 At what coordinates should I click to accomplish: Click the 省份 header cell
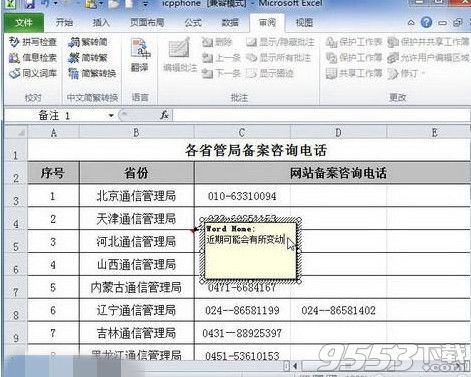[137, 173]
